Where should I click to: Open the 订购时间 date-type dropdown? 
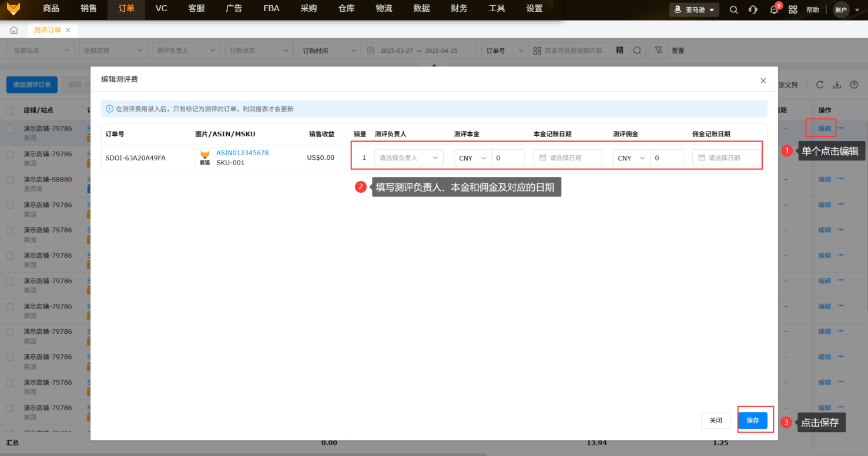(329, 51)
